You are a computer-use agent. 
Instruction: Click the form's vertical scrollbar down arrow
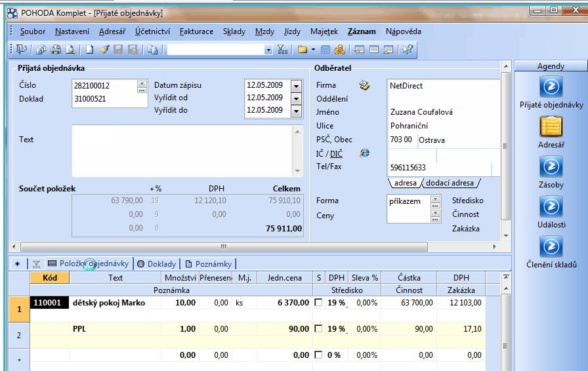506,236
